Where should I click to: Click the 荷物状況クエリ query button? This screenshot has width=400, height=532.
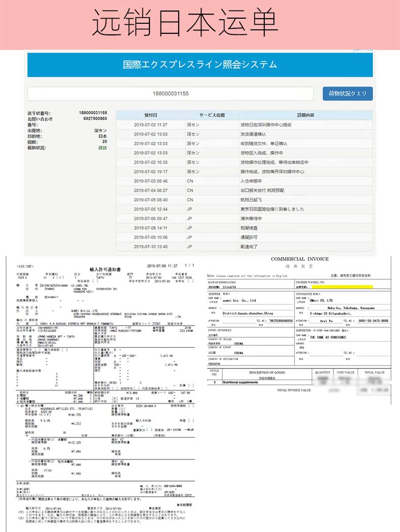coord(347,94)
